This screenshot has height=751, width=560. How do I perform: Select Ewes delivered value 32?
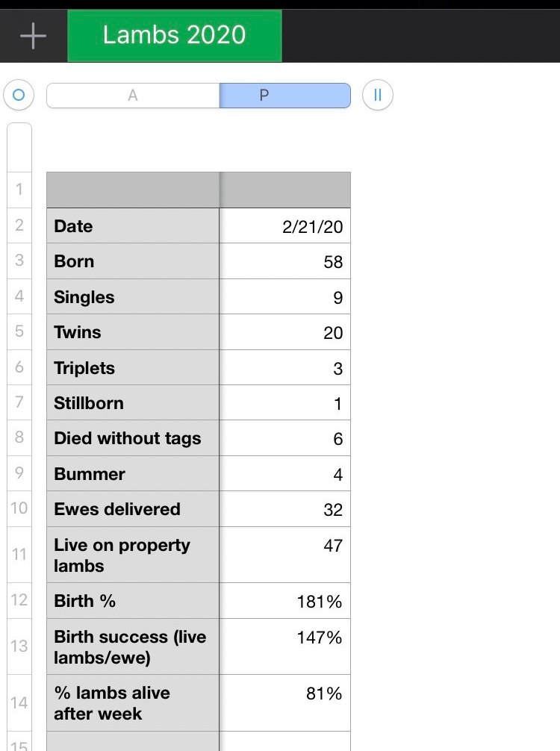[x=284, y=509]
